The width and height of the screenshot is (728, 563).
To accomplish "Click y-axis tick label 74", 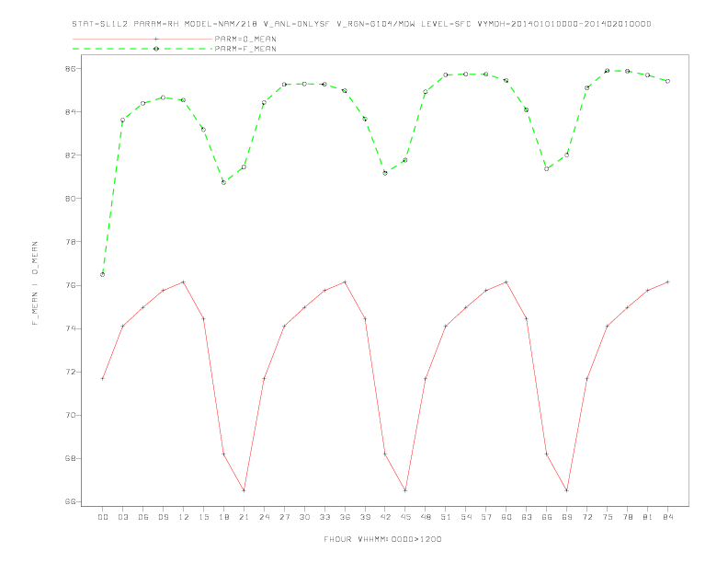I will point(70,329).
